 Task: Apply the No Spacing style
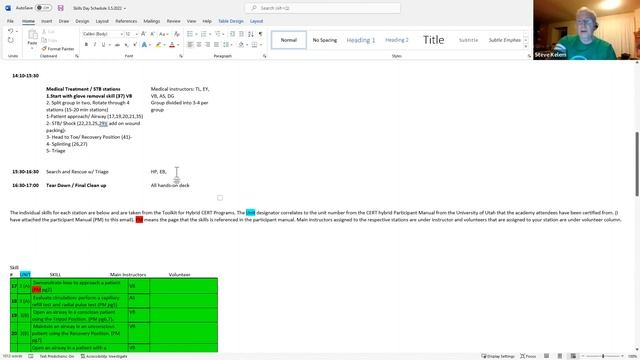[x=325, y=40]
